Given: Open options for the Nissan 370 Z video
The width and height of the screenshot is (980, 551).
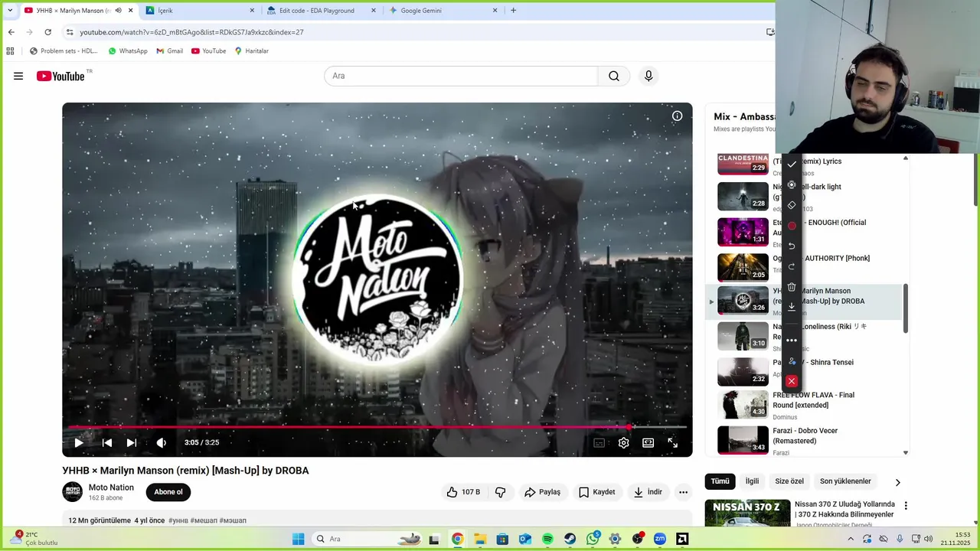Looking at the screenshot, I should [x=906, y=506].
